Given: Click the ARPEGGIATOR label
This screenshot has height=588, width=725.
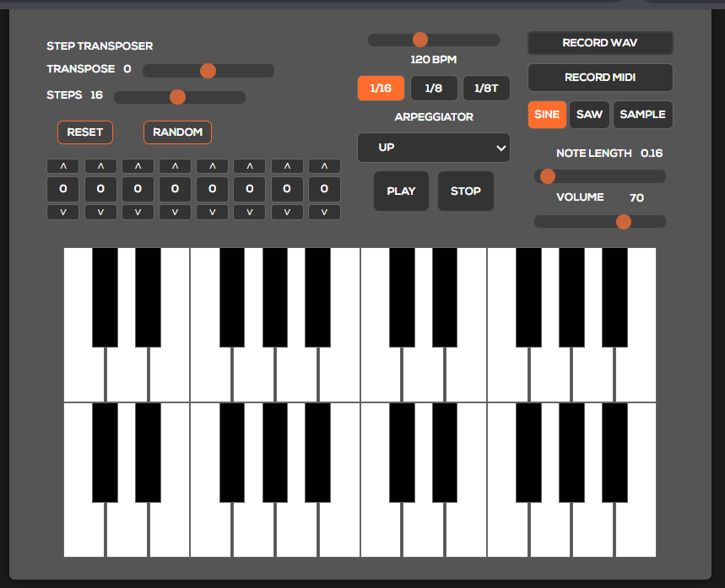Looking at the screenshot, I should (434, 117).
